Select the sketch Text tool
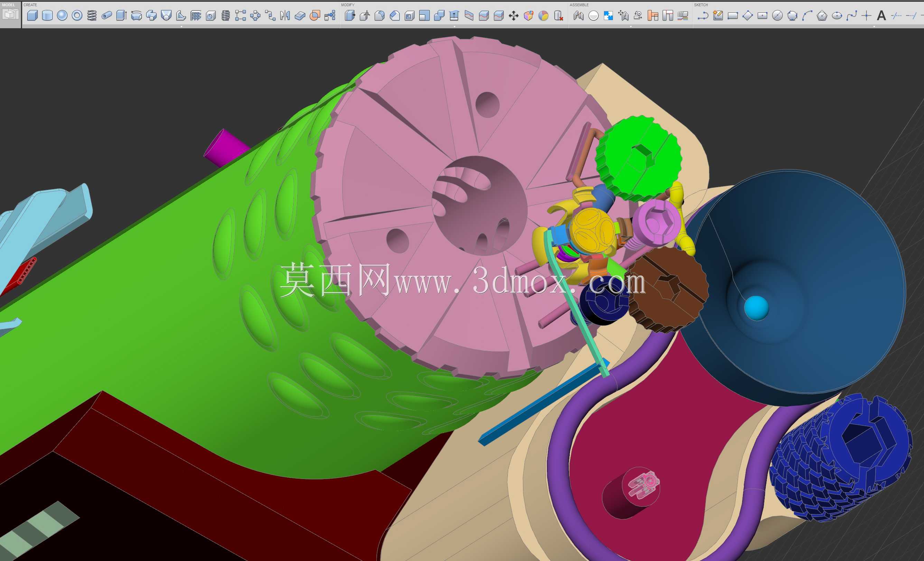The image size is (924, 561). tap(881, 15)
